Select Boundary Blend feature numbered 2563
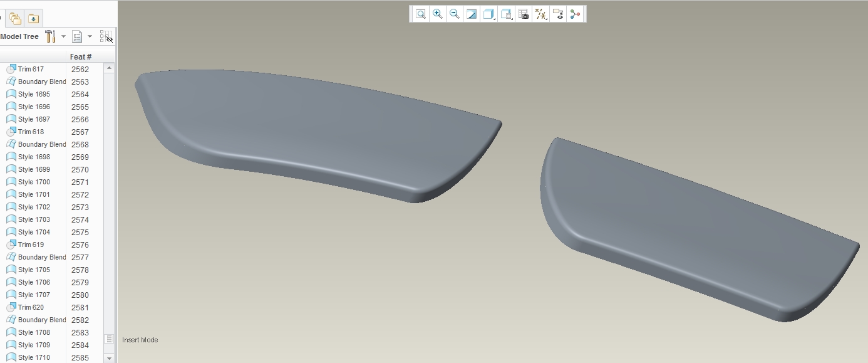Screen dimensions: 868x363 click(x=42, y=82)
